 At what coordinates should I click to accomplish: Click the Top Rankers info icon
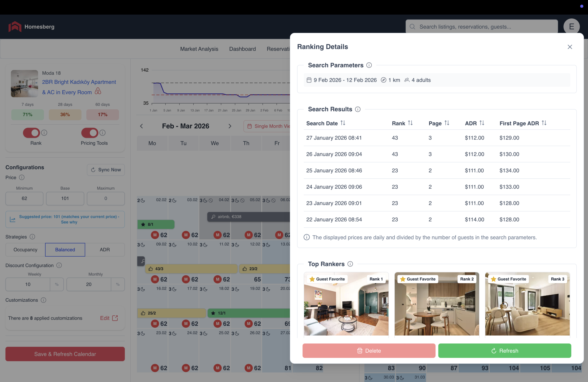(350, 264)
